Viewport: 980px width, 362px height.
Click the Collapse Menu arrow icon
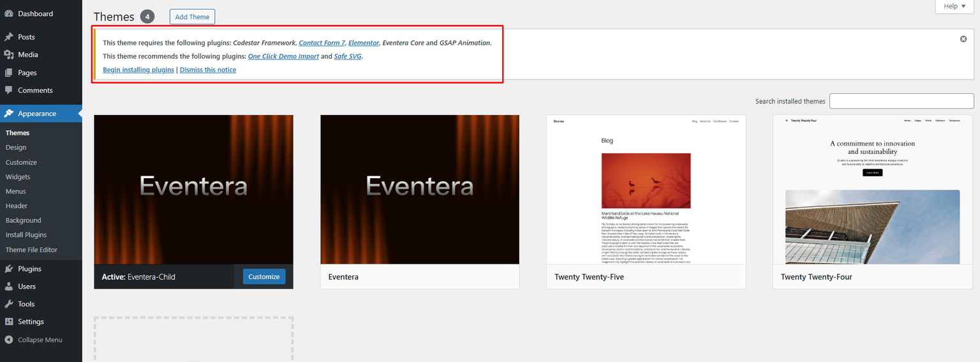[9, 340]
